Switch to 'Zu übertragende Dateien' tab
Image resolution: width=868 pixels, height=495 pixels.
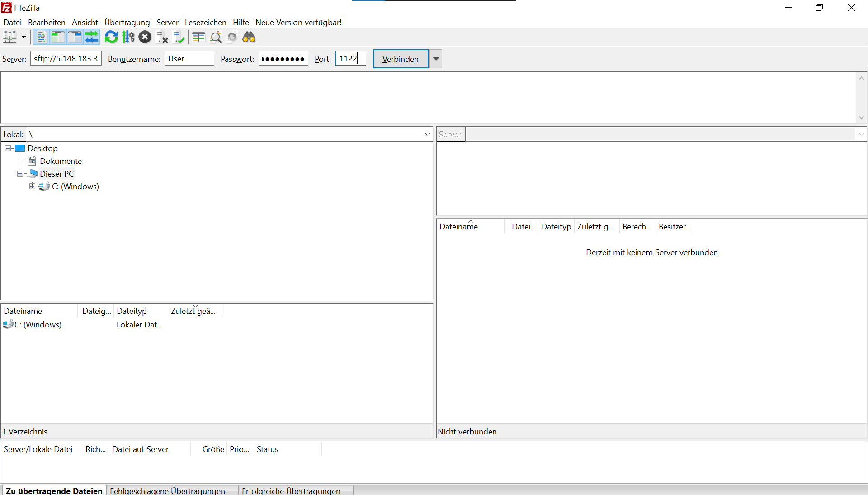tap(54, 490)
